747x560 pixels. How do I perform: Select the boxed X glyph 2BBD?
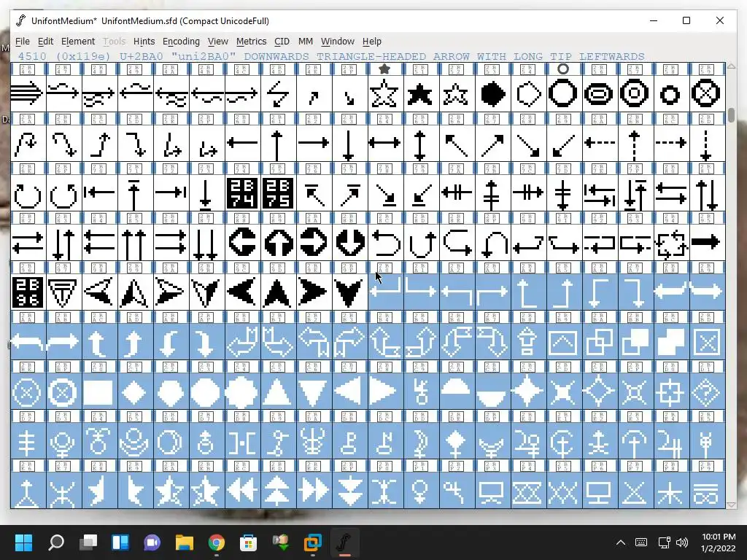point(706,342)
